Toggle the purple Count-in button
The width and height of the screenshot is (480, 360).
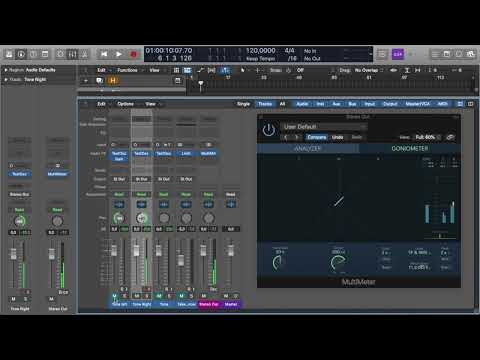point(398,54)
